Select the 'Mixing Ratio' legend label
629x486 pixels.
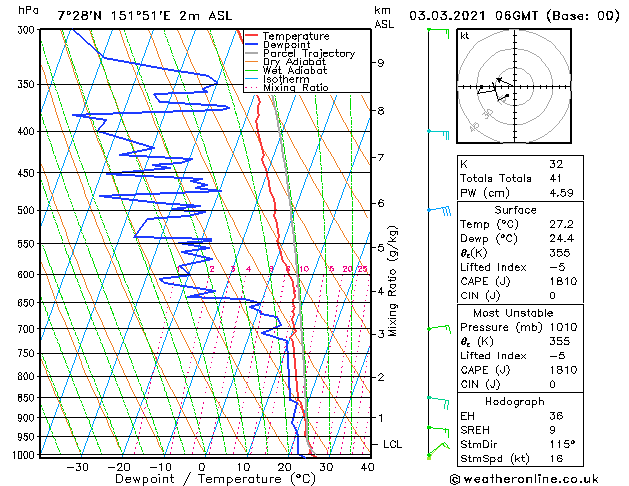point(296,87)
